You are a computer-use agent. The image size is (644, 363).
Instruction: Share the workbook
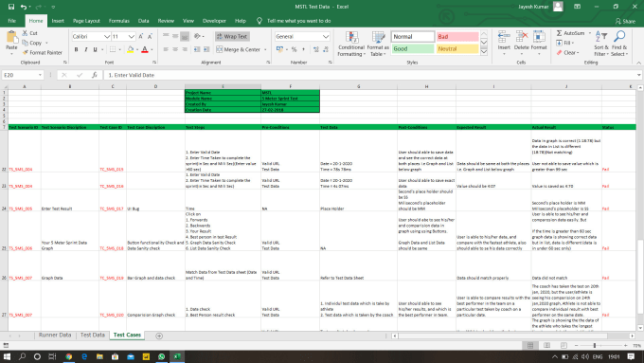(625, 21)
